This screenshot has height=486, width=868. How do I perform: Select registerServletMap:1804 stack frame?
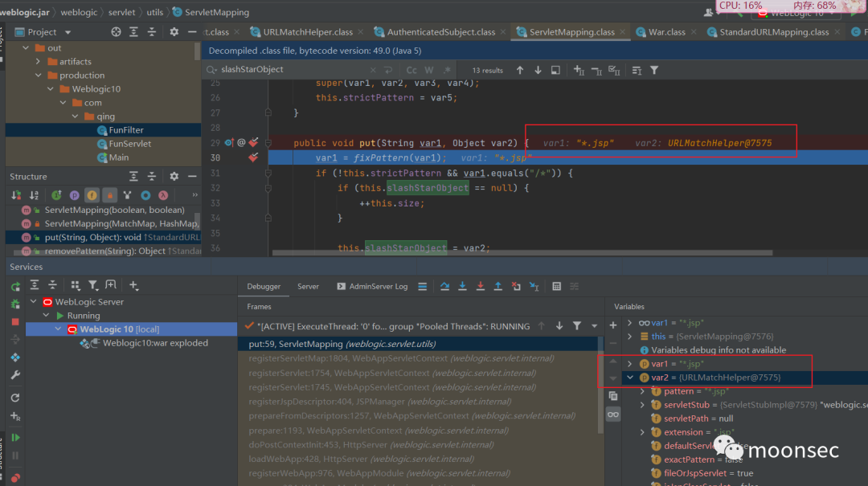pyautogui.click(x=401, y=358)
